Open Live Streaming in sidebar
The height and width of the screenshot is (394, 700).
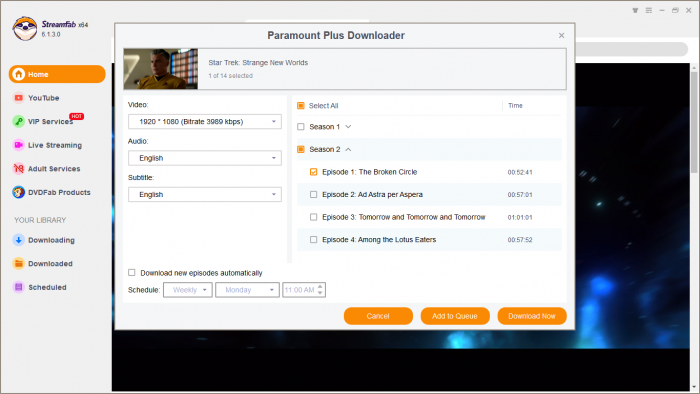pyautogui.click(x=55, y=145)
